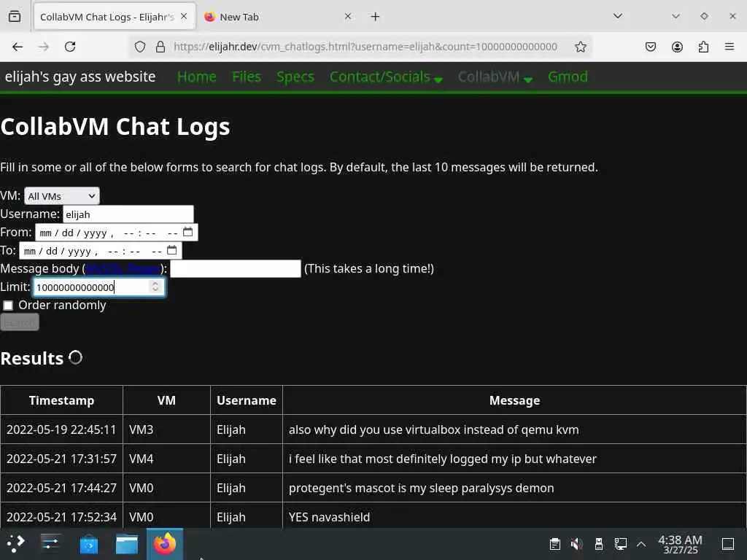Select the timestamp 2022-05-21 17:44:27 cell

click(61, 488)
